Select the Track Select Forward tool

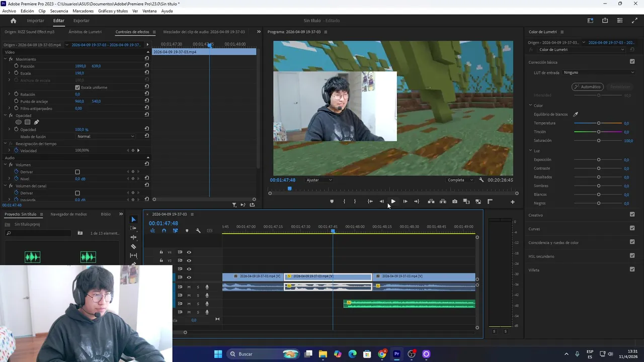point(133,228)
